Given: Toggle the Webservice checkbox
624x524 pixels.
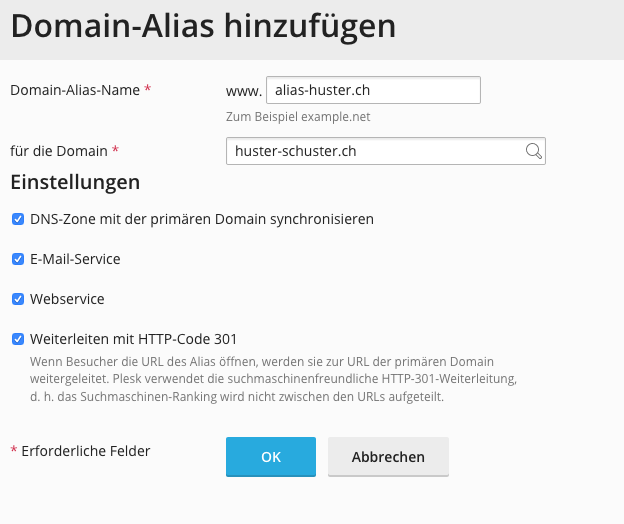Looking at the screenshot, I should (18, 299).
